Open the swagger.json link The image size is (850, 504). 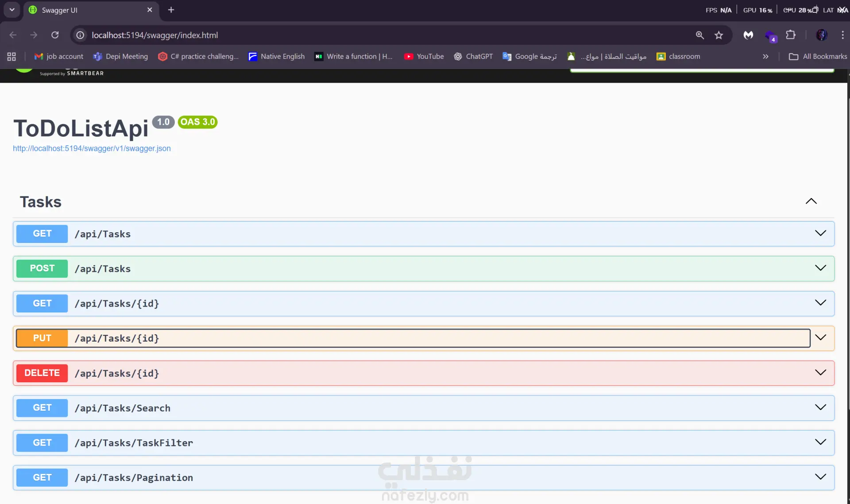click(x=92, y=148)
